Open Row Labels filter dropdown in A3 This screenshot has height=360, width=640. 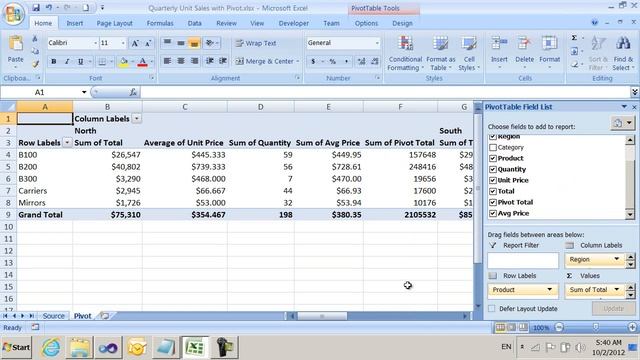point(67,143)
